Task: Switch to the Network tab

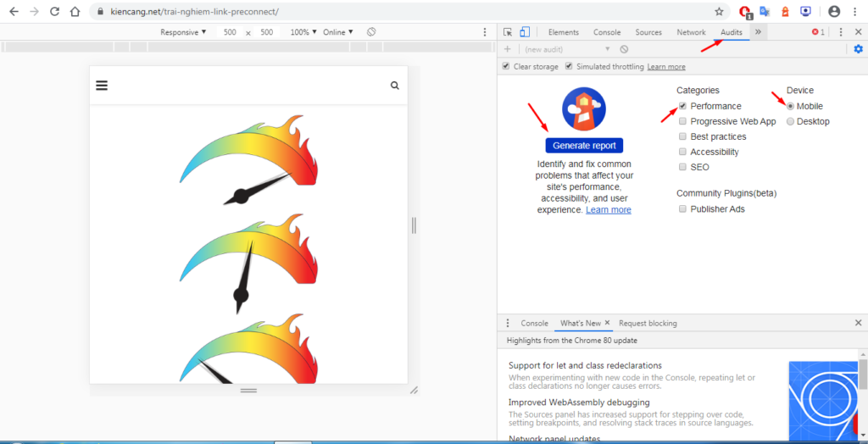Action: pos(691,32)
